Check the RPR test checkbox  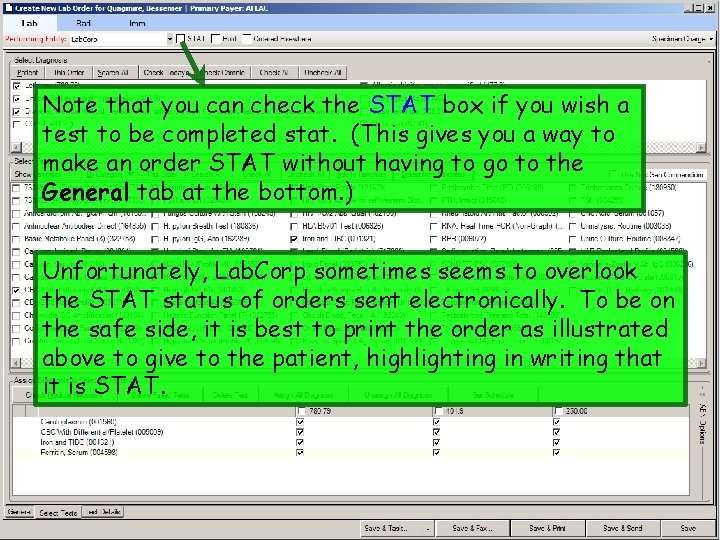(433, 239)
